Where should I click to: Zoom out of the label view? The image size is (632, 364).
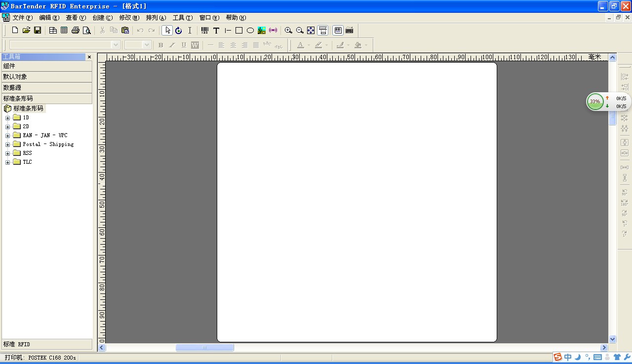point(300,30)
